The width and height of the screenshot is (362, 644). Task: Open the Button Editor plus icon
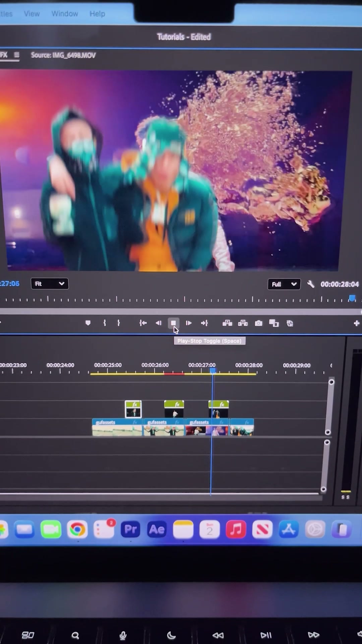click(x=356, y=323)
